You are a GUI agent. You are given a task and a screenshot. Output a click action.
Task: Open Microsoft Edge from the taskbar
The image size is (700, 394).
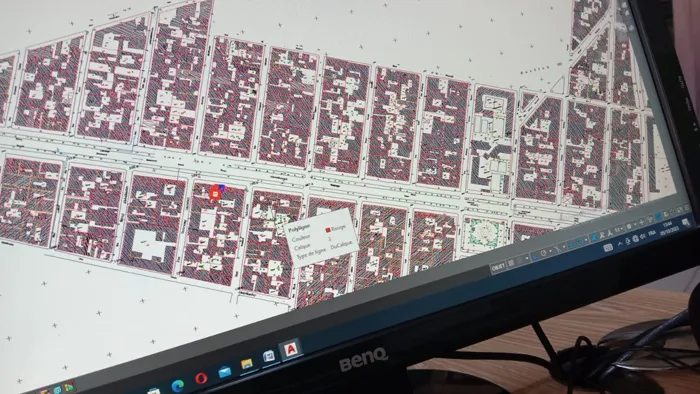pyautogui.click(x=178, y=385)
